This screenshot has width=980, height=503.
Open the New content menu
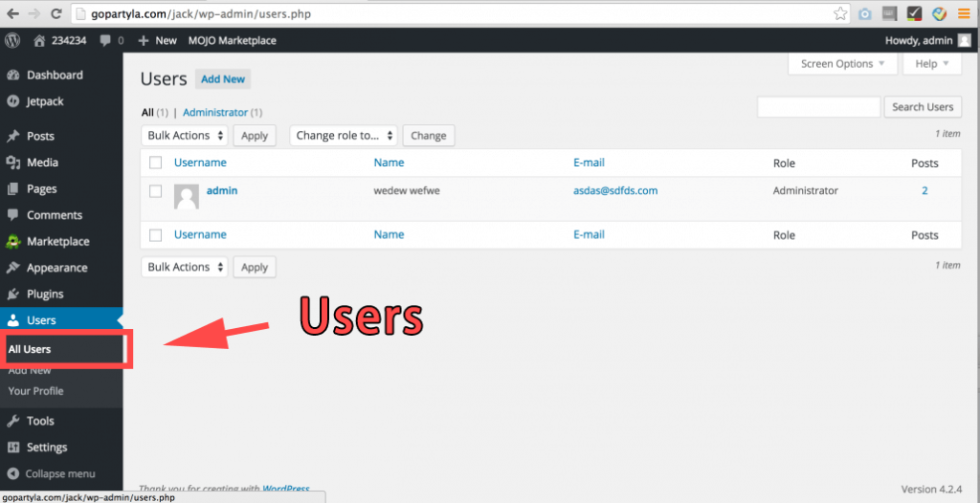[x=158, y=40]
